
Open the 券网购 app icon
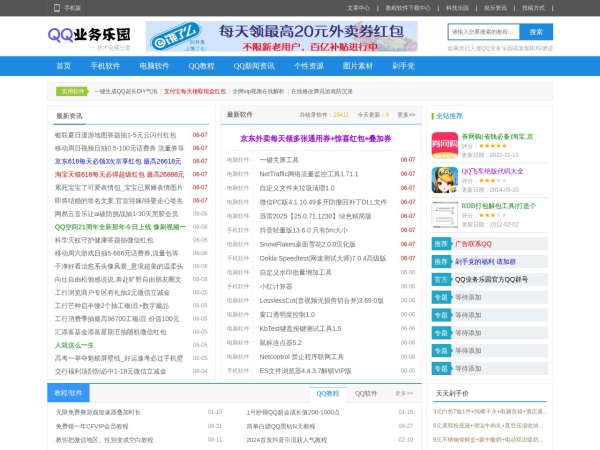coord(445,145)
